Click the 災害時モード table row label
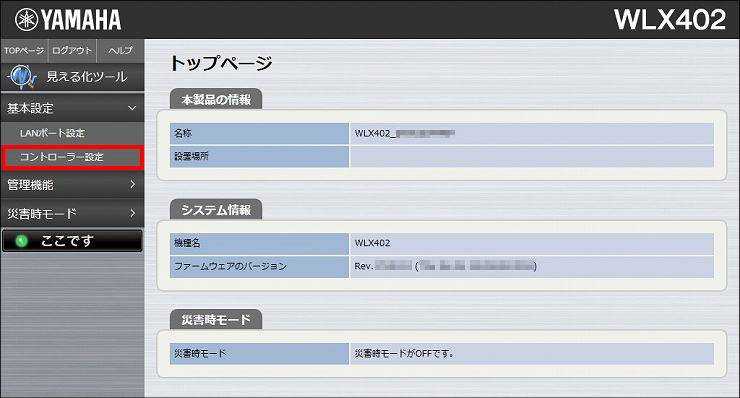The height and width of the screenshot is (398, 740). point(259,353)
